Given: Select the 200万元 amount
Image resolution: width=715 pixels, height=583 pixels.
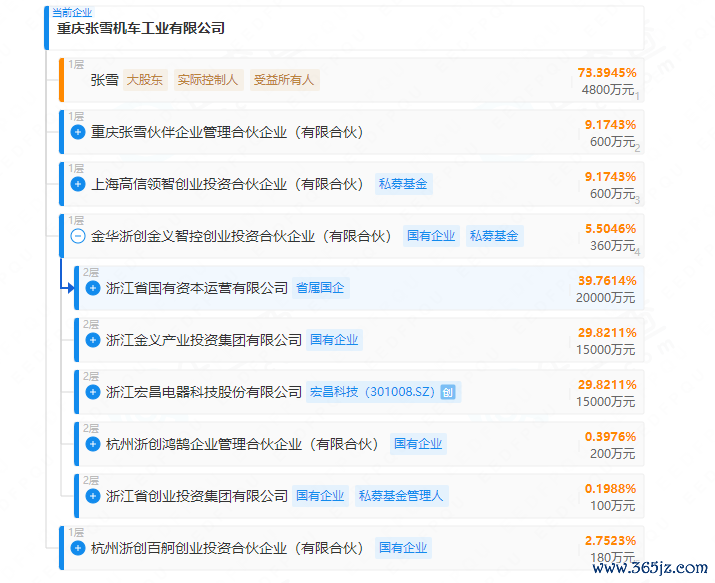Looking at the screenshot, I should 612,454.
